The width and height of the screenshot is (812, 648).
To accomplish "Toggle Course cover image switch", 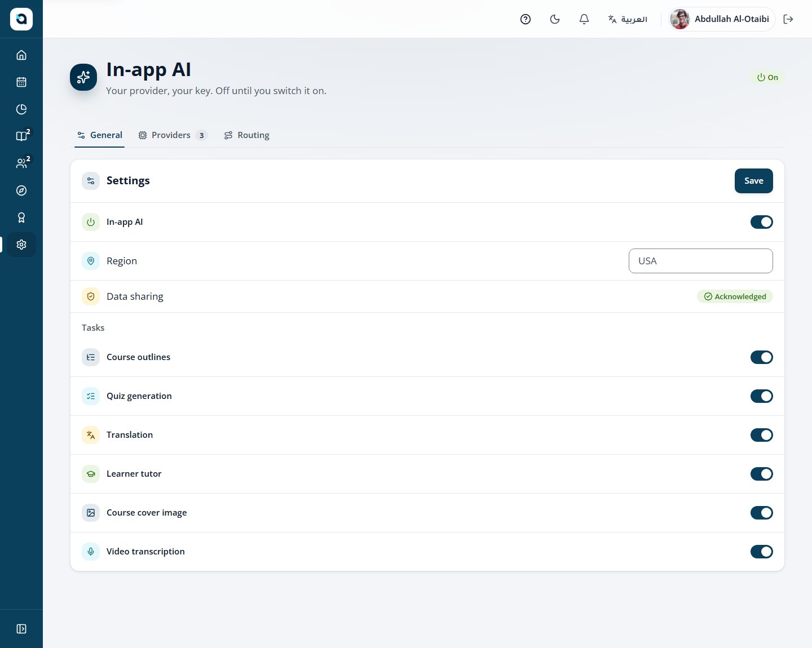I will tap(761, 513).
